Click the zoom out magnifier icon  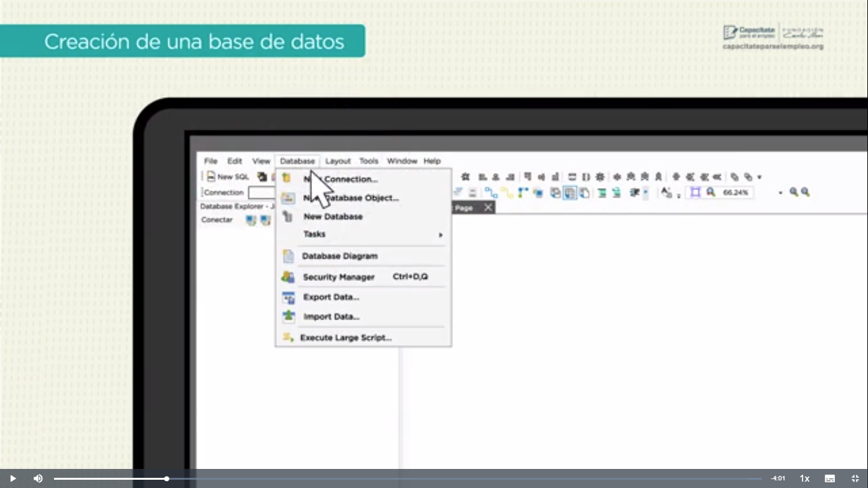click(x=805, y=192)
